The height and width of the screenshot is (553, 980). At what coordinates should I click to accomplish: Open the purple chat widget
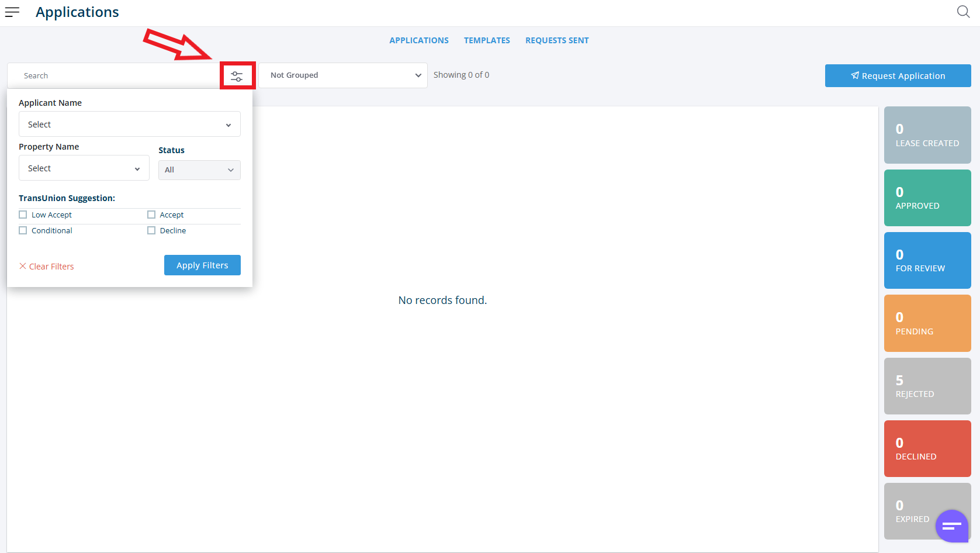pyautogui.click(x=951, y=526)
